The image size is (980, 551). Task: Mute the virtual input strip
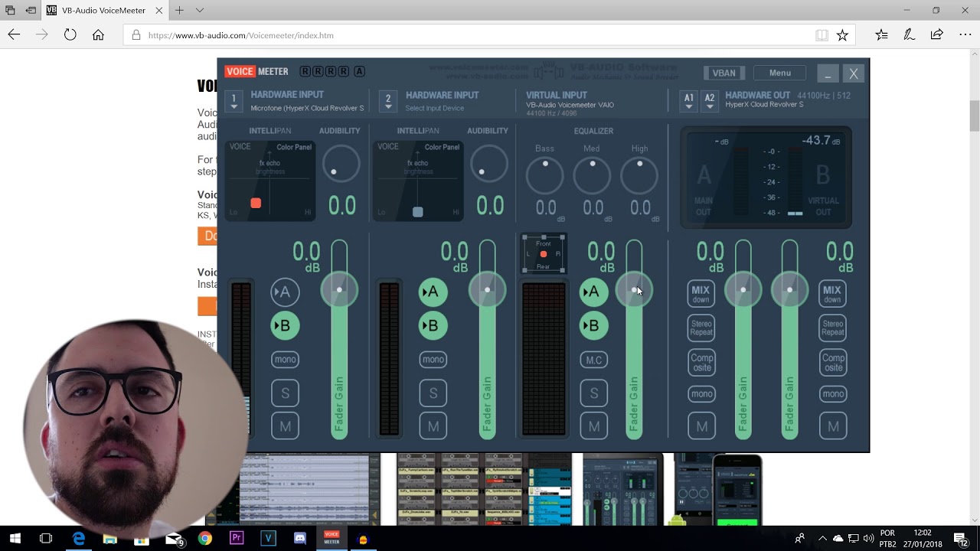(x=593, y=425)
